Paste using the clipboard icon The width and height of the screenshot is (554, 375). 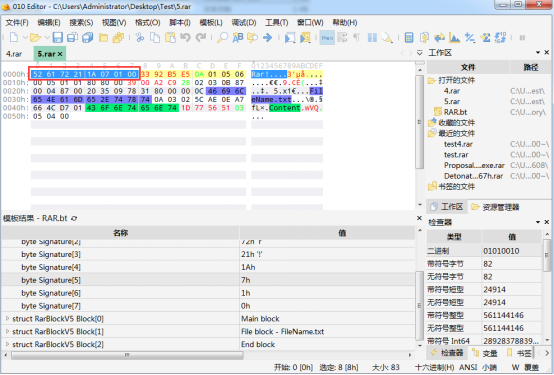(170, 37)
